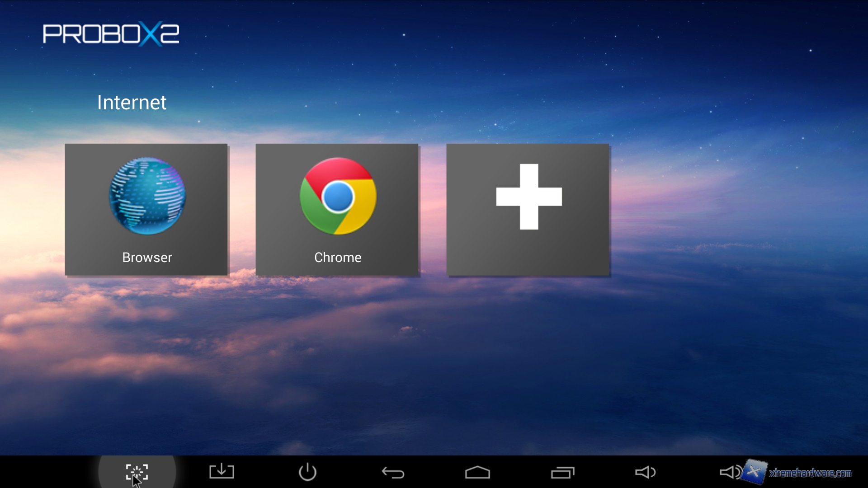Click the Chrome logo icon

[x=338, y=196]
